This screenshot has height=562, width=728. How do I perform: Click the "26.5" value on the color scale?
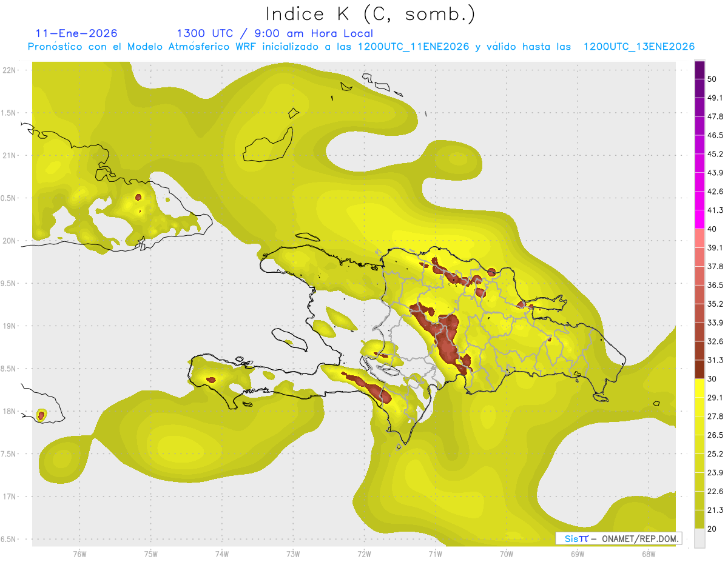point(715,435)
